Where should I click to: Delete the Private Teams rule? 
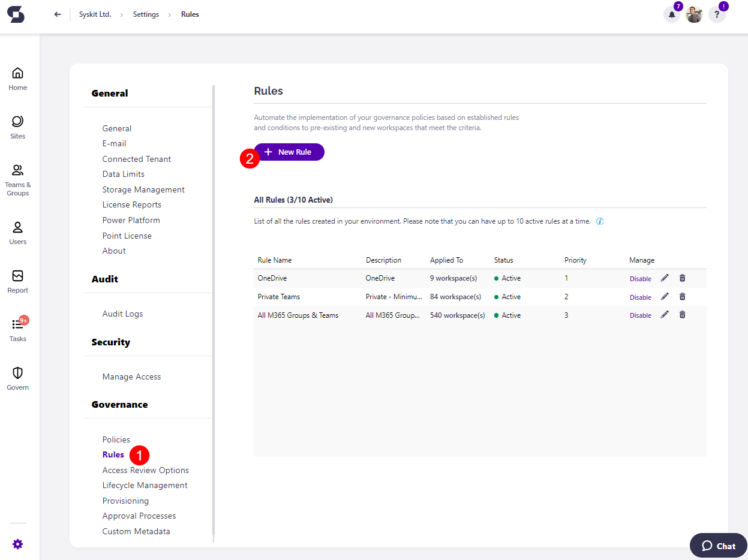coord(682,297)
